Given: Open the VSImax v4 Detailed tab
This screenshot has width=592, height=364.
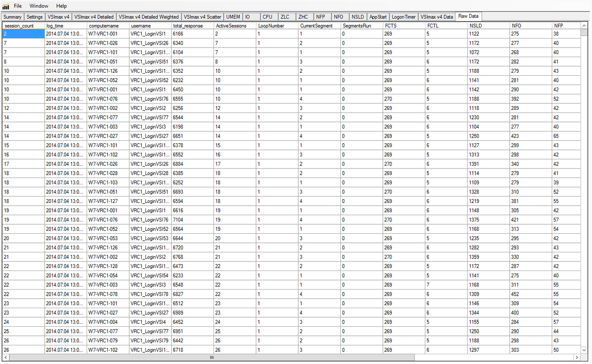Looking at the screenshot, I should pyautogui.click(x=94, y=17).
